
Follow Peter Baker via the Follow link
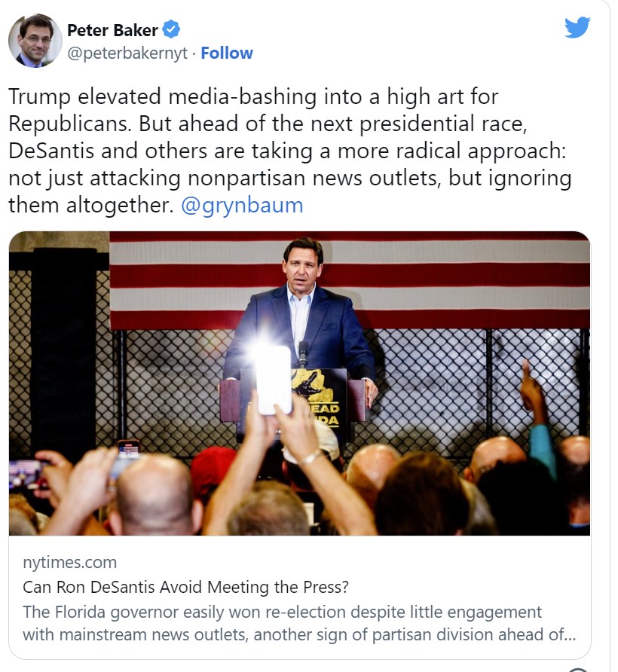[x=227, y=53]
